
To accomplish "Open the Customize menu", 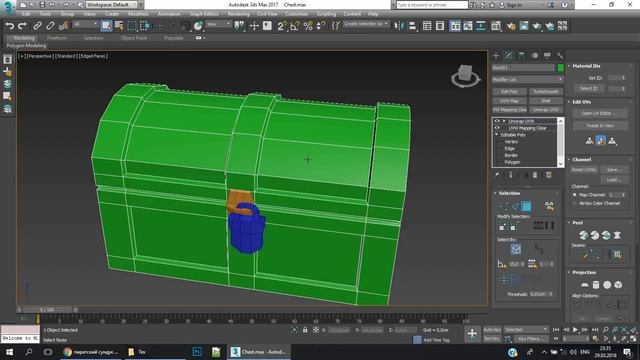I will coord(296,14).
